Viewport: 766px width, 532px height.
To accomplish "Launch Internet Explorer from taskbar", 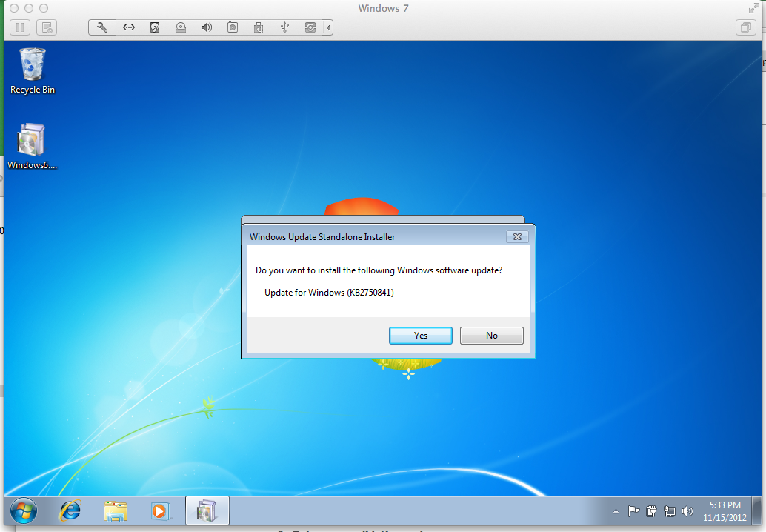I will (70, 511).
